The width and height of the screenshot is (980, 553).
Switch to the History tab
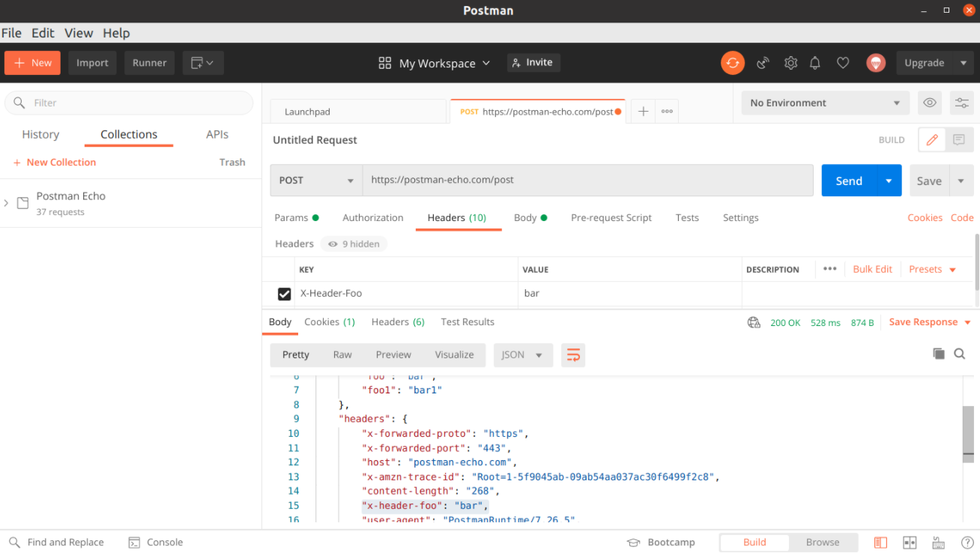click(40, 134)
